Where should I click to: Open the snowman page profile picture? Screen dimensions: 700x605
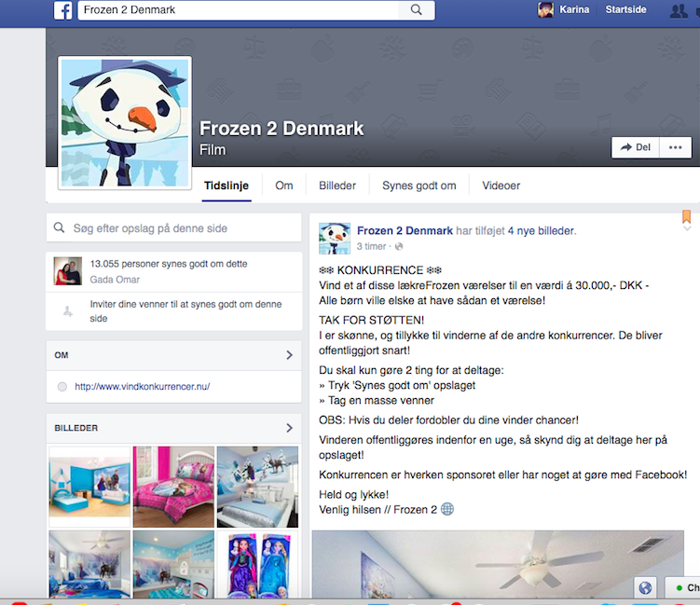125,123
